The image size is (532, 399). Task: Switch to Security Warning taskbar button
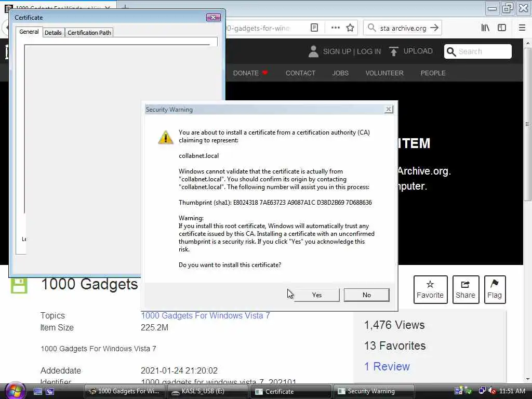[x=374, y=391]
